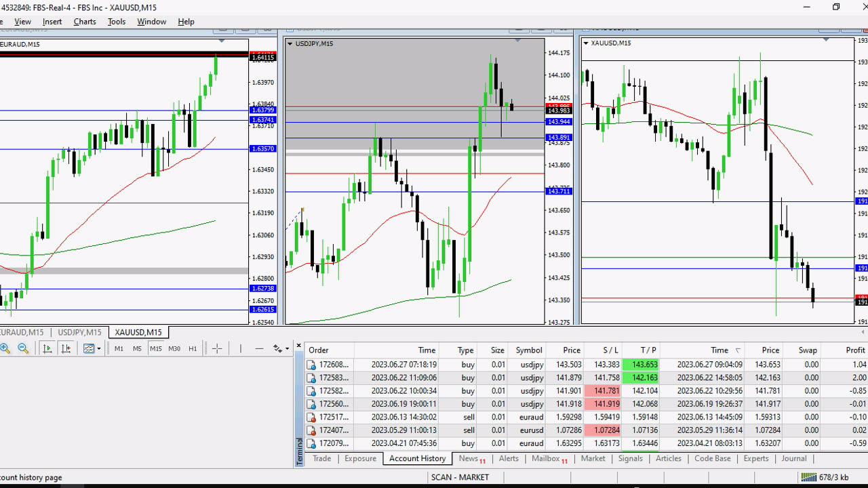Screen dimensions: 868x488
Task: Open the Code Base tab
Action: point(713,459)
